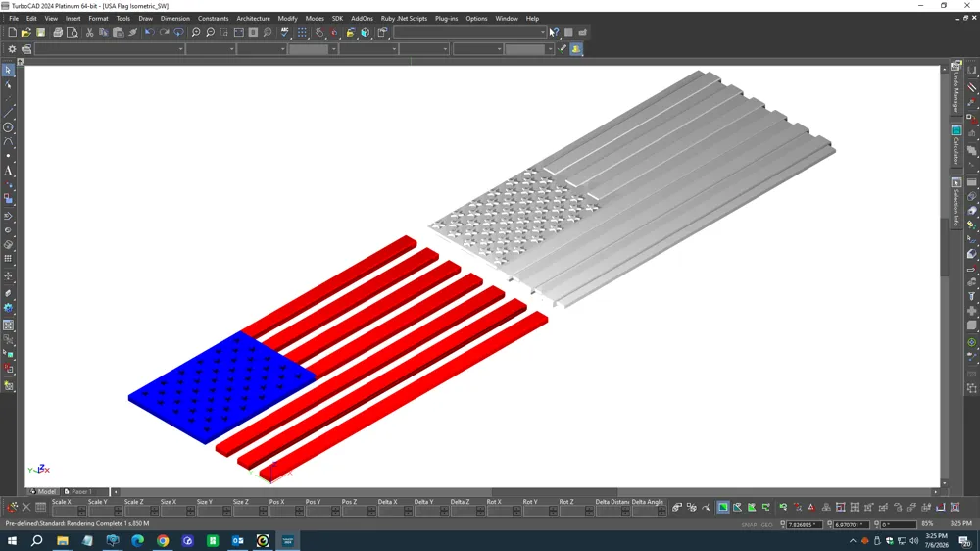Open a file with the folder icon
The image size is (980, 551).
(x=26, y=32)
